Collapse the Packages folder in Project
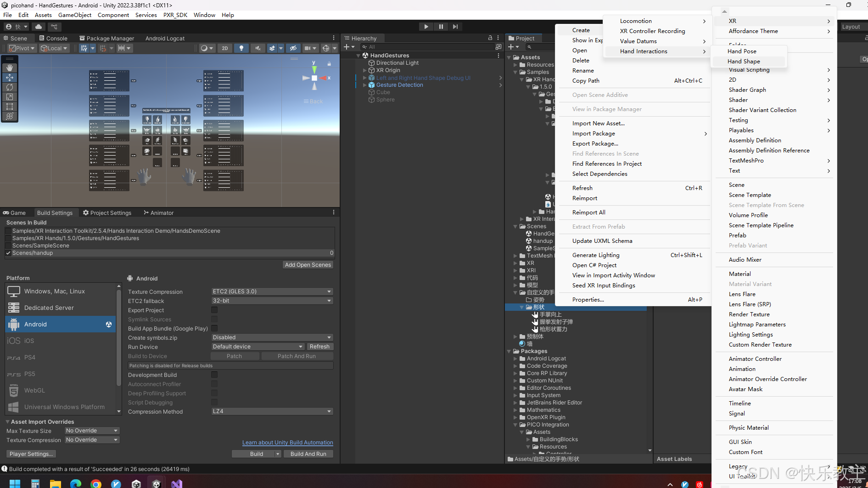 (509, 351)
